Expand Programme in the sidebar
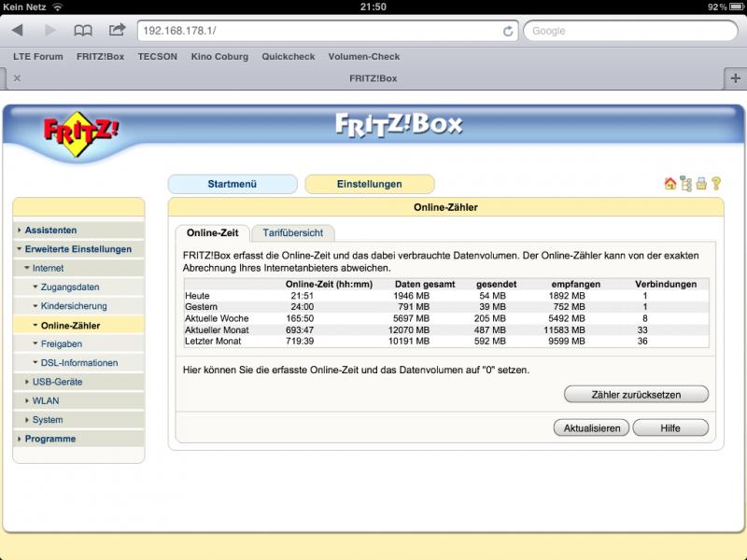This screenshot has height=560, width=747. (78, 439)
